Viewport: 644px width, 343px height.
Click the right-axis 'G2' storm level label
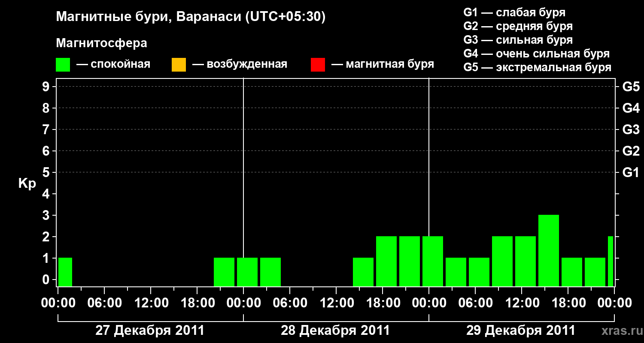[x=631, y=151]
